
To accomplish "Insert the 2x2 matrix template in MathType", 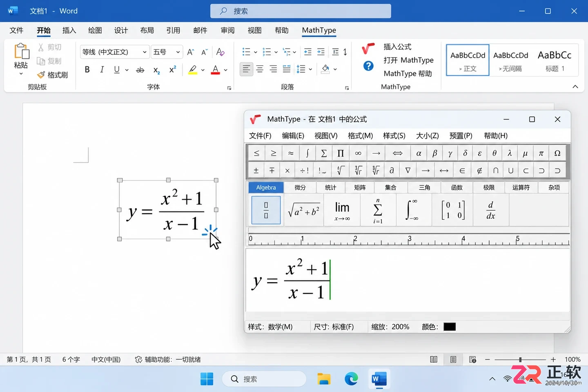I will point(453,210).
